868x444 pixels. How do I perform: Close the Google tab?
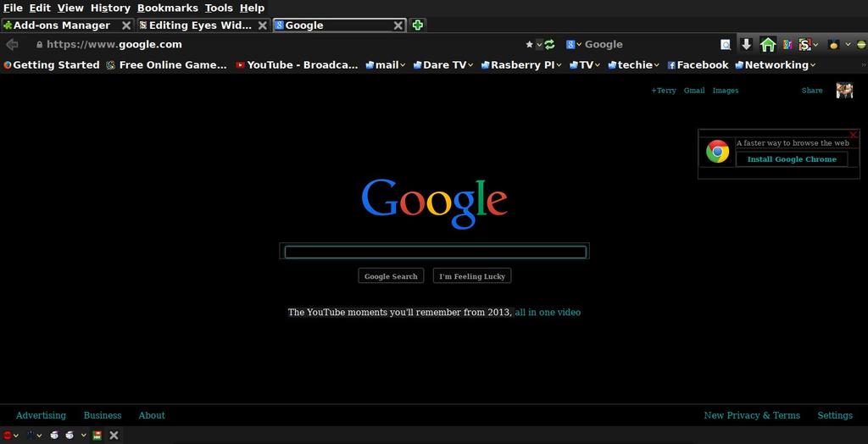point(398,25)
